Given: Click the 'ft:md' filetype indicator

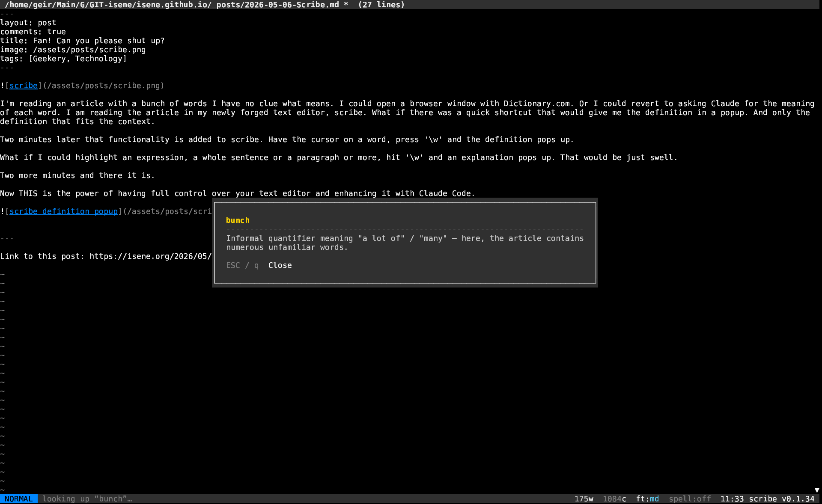Looking at the screenshot, I should tap(647, 499).
